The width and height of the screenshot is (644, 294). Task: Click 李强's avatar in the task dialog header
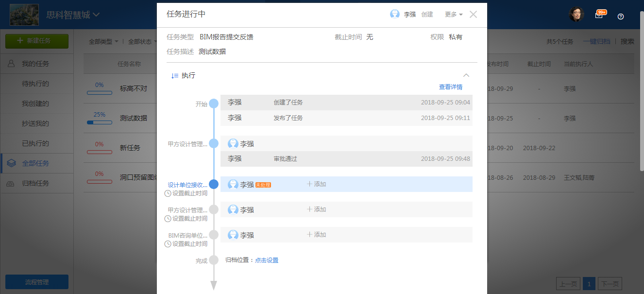[x=395, y=14]
